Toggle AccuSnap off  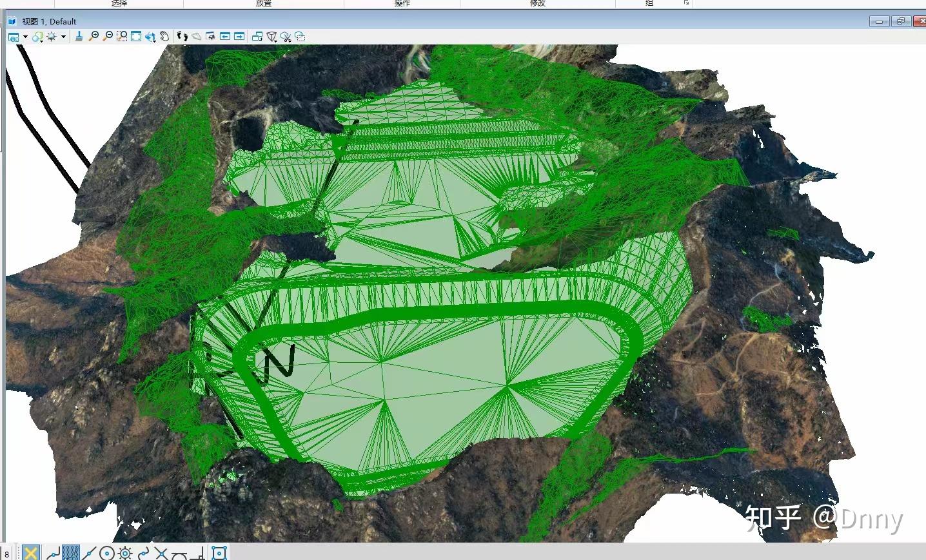(31, 552)
